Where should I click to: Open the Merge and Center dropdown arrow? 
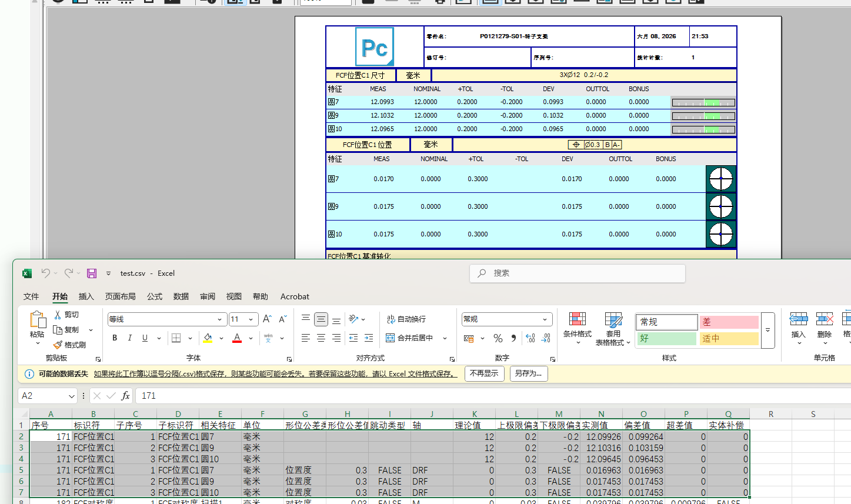[x=445, y=338]
